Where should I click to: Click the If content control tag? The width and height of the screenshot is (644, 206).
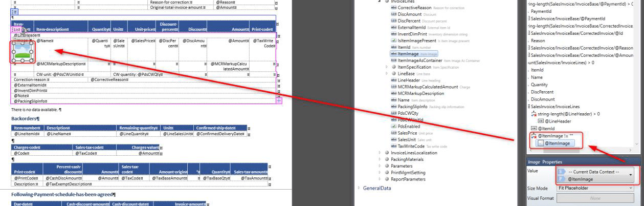point(15,11)
